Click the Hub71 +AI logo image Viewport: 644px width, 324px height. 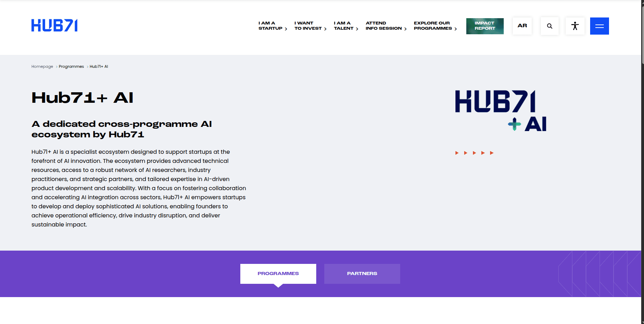(x=501, y=110)
